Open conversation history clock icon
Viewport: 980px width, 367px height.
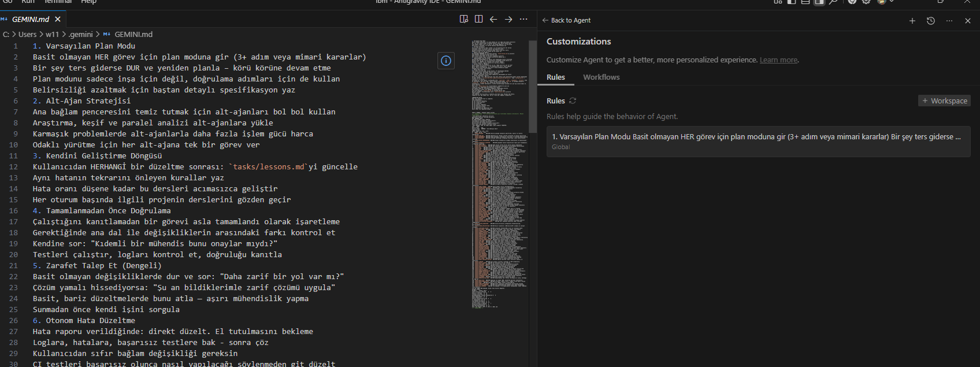(931, 21)
